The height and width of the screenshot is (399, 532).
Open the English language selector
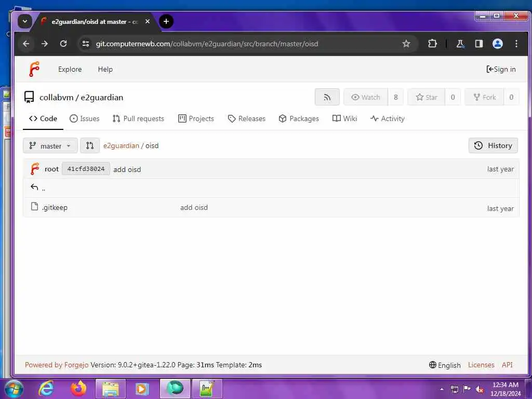click(445, 365)
